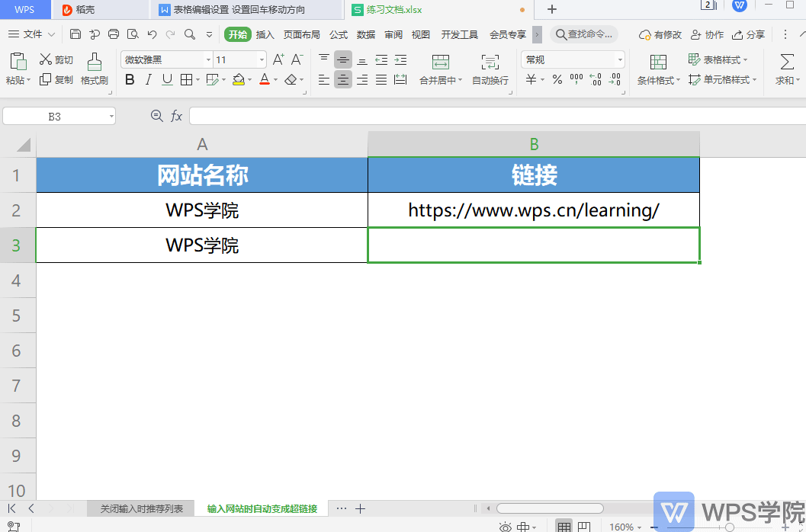This screenshot has height=532, width=806.
Task: Add a new sheet with plus
Action: click(x=361, y=509)
